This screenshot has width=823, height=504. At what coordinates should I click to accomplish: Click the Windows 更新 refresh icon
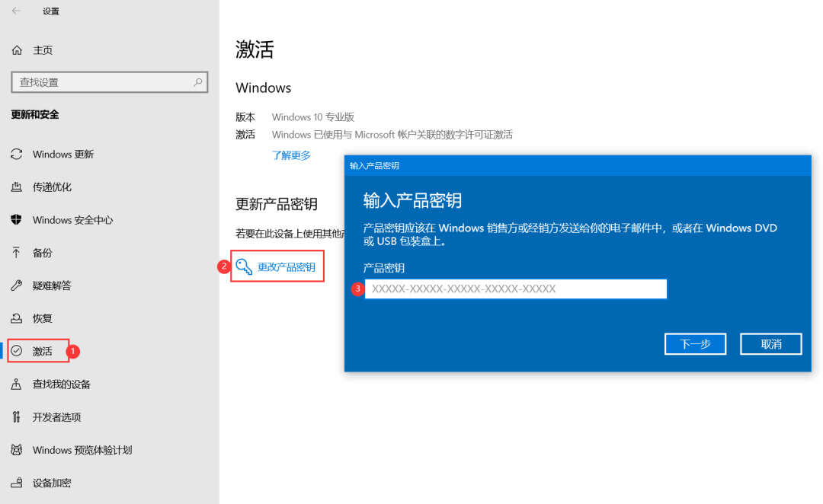tap(17, 155)
